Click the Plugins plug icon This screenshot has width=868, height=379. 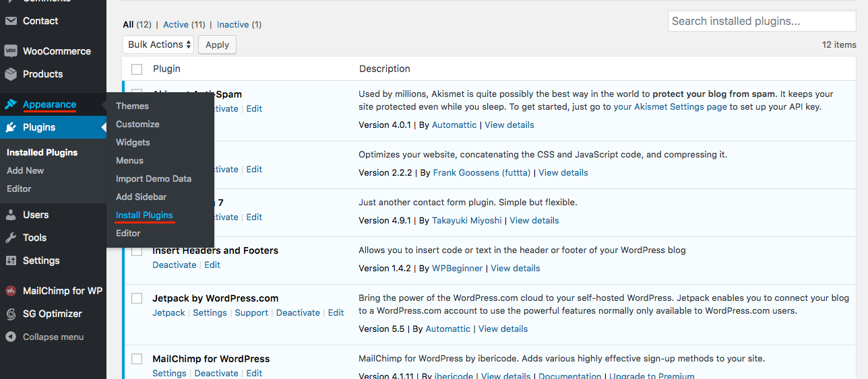pos(11,127)
